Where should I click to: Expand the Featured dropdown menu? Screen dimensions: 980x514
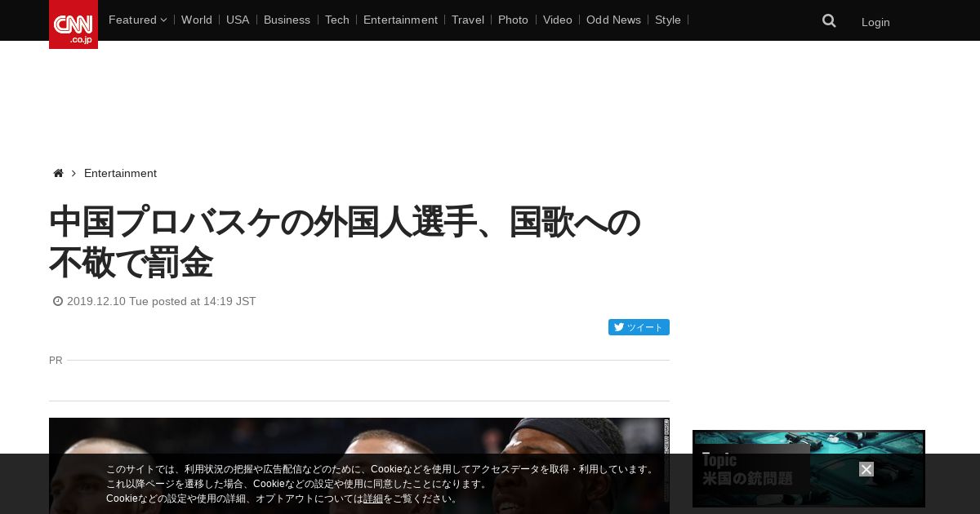137,20
